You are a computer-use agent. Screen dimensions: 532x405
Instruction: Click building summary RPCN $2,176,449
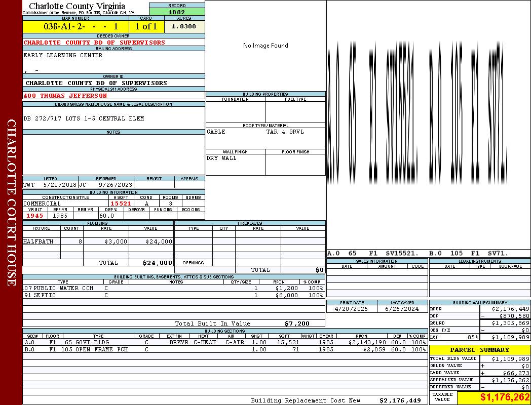510,309
